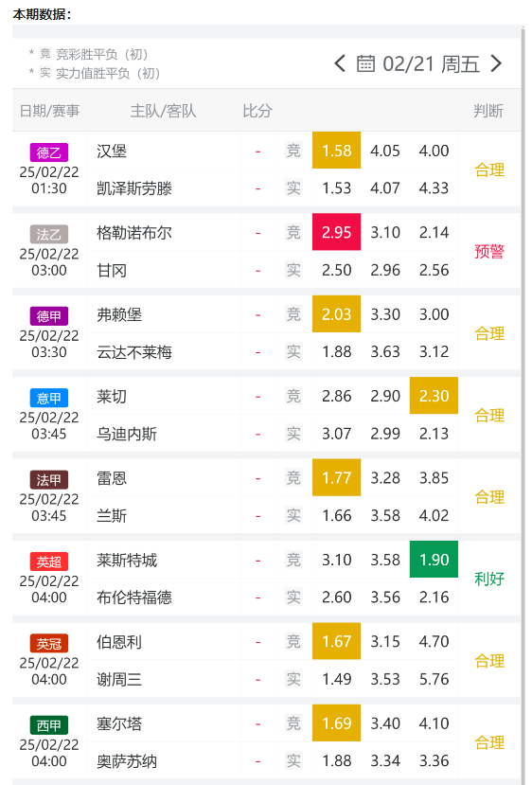532x785 pixels.
Task: Select the green 1.90 odds cell
Action: click(x=434, y=560)
